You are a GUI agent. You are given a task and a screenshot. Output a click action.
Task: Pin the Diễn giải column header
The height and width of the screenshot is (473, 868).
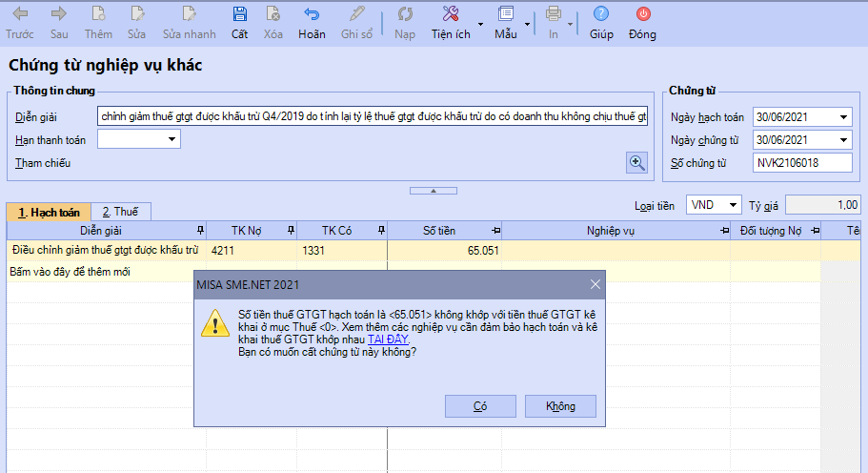(199, 230)
